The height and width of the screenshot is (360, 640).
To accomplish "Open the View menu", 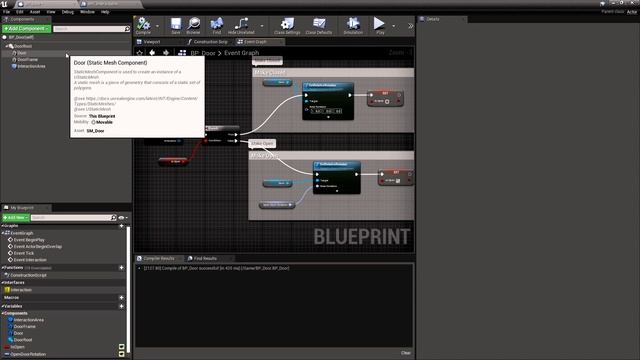I will (x=51, y=12).
